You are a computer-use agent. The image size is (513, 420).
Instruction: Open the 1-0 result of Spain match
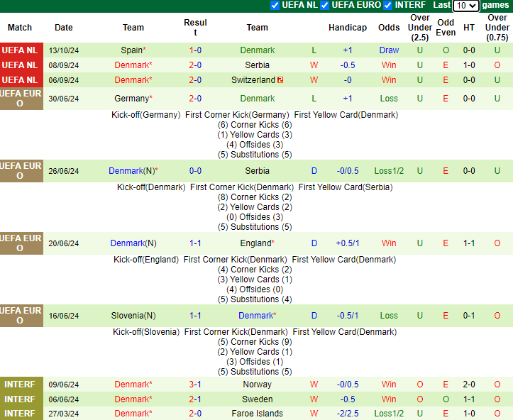195,50
